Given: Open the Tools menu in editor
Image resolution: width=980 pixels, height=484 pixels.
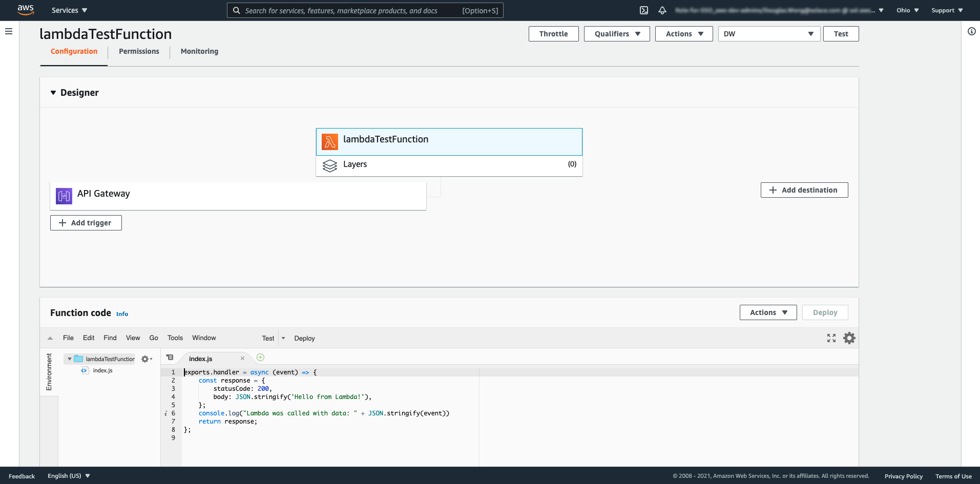Looking at the screenshot, I should click(175, 338).
